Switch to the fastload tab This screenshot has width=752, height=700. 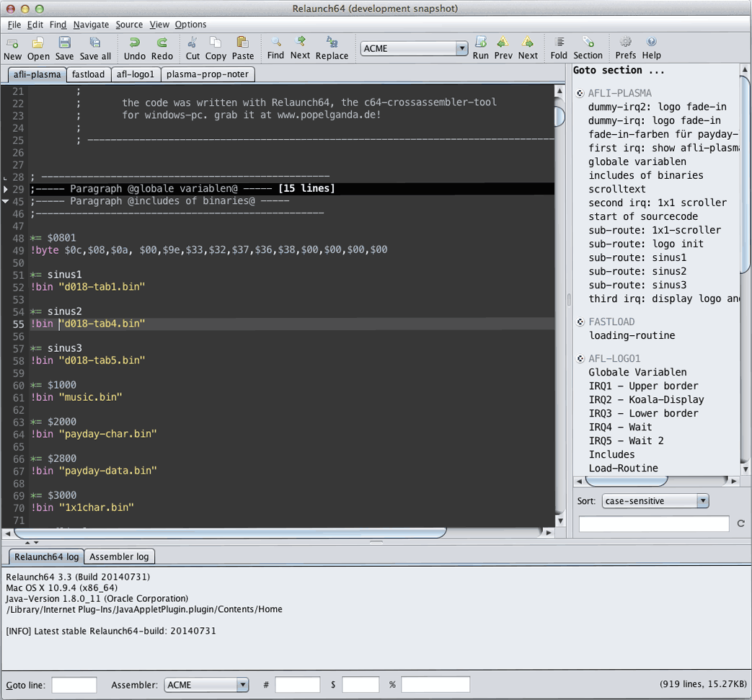click(88, 74)
